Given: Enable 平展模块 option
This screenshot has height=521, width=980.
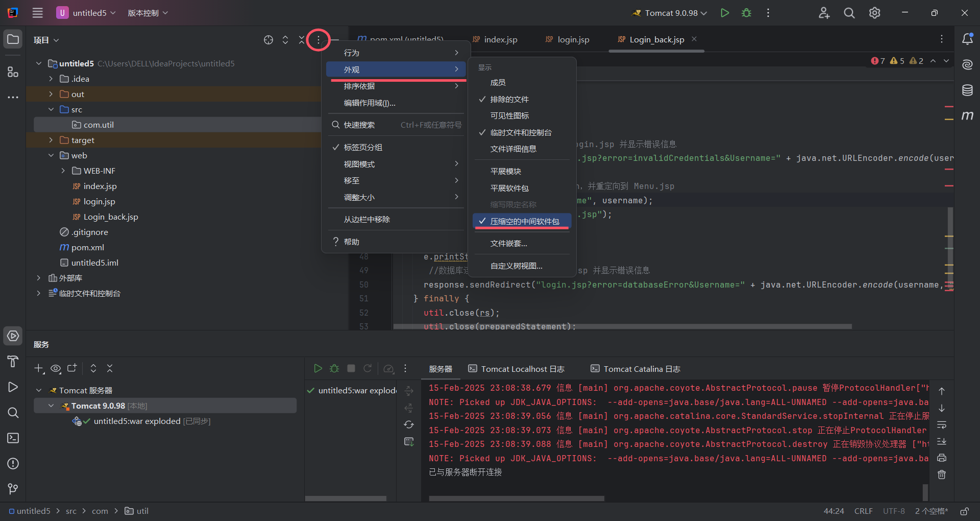Looking at the screenshot, I should (522, 171).
